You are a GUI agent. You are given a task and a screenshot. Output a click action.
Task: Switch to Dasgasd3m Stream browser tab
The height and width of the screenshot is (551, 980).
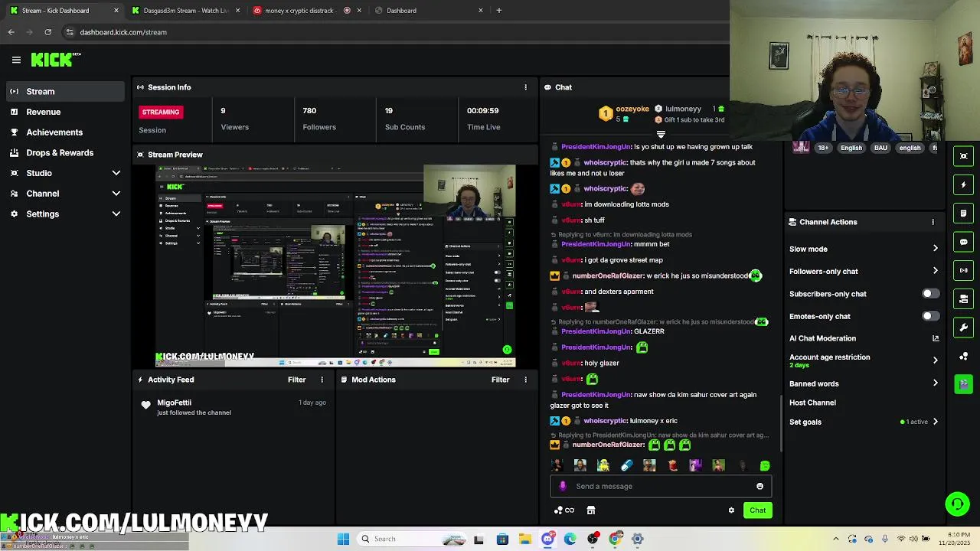coord(185,11)
